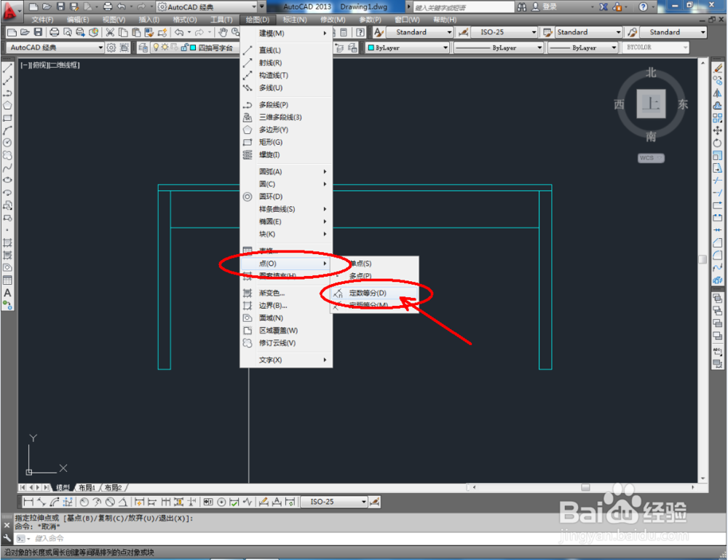Click the Save icon in standard toolbar

(38, 32)
